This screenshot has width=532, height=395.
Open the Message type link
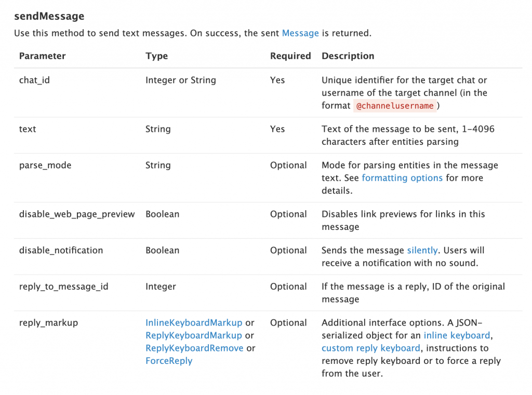[300, 33]
